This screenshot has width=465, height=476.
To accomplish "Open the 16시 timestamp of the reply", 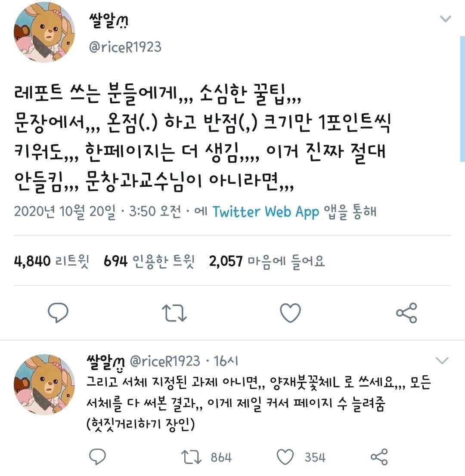I will [225, 361].
